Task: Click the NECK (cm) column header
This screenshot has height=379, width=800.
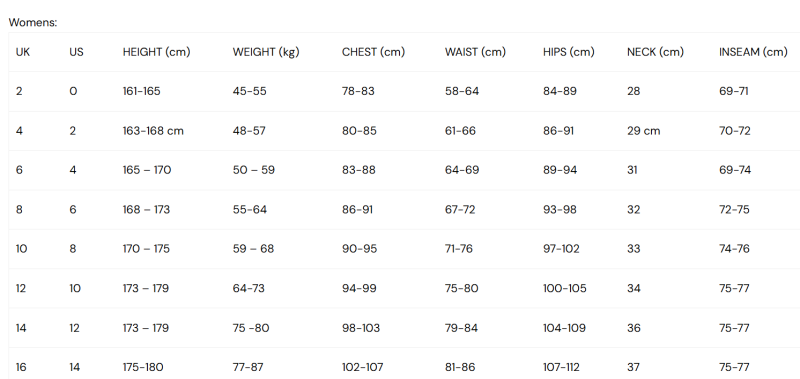Action: click(655, 52)
